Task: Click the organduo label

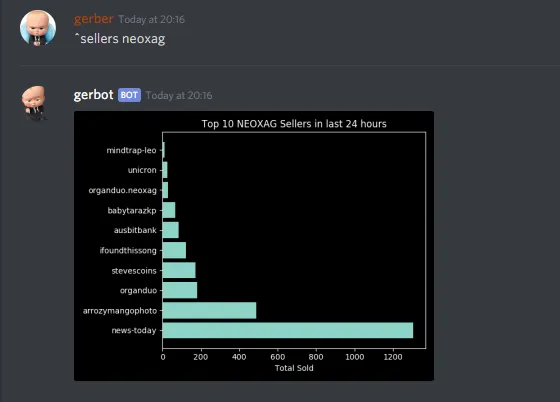Action: click(x=138, y=291)
